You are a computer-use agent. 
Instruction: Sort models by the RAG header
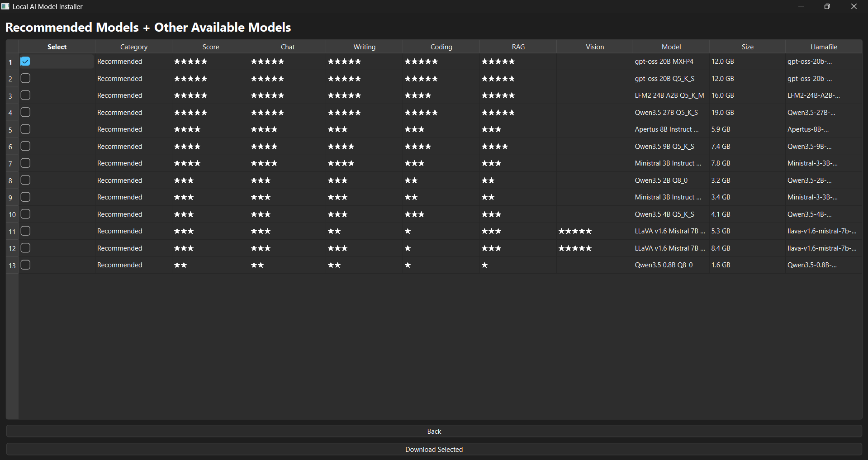pos(518,47)
